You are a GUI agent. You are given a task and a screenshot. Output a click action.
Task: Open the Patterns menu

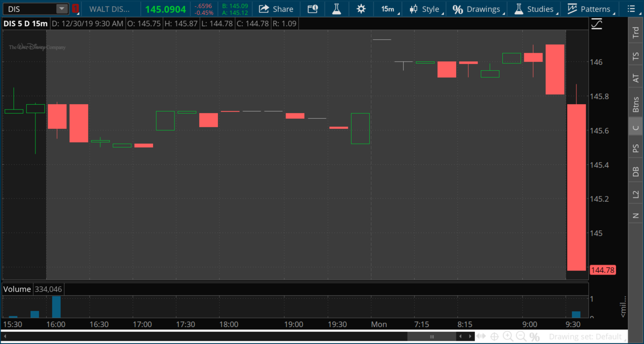(x=589, y=9)
